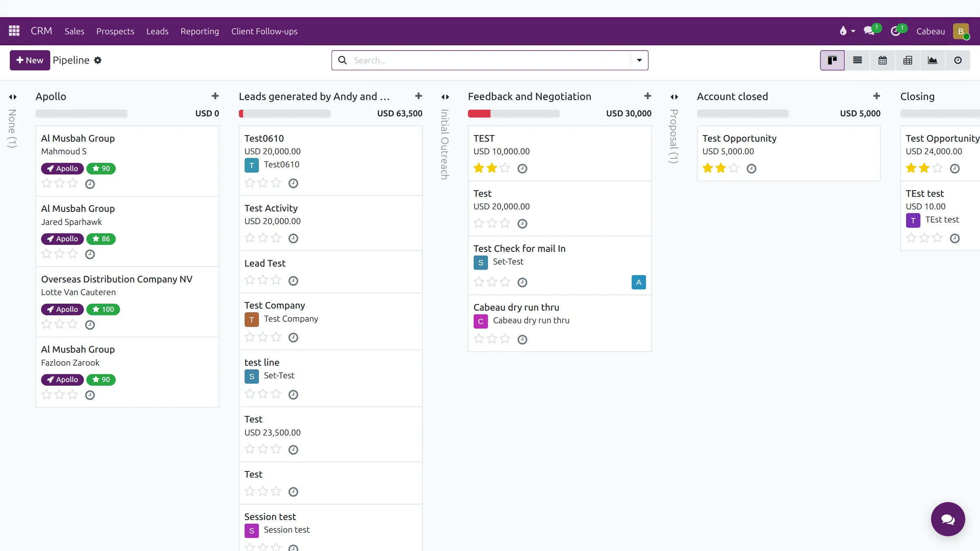Image resolution: width=980 pixels, height=551 pixels.
Task: Open the graph view
Action: point(933,60)
